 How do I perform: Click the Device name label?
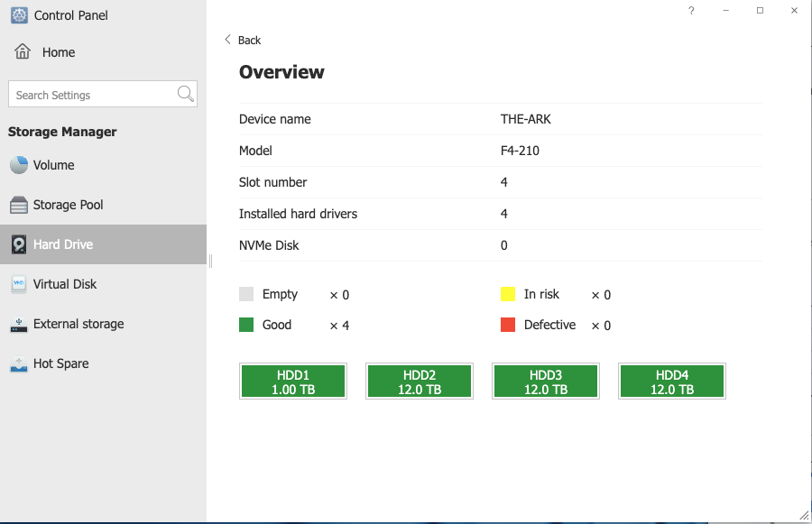point(275,119)
